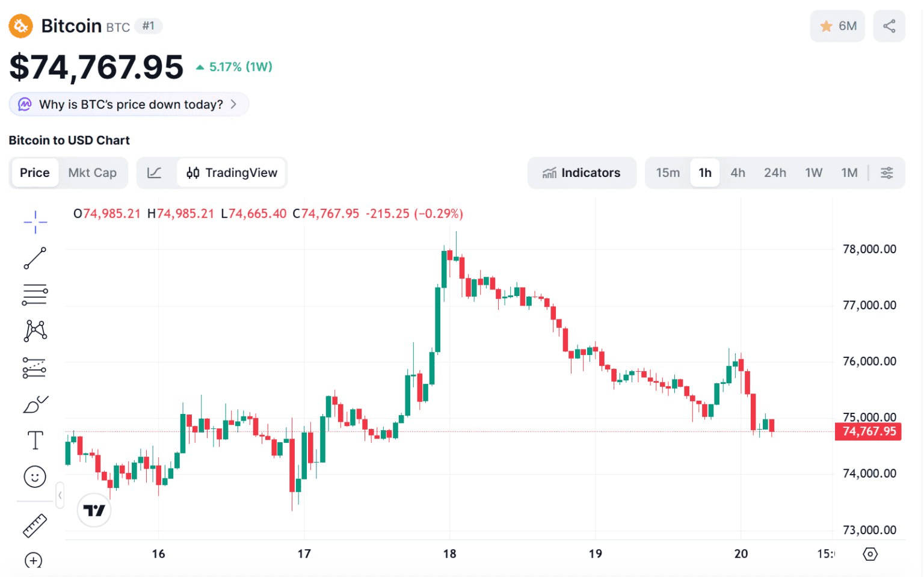Screen dimensions: 924x577
Task: Switch to Price chart view
Action: tap(35, 173)
